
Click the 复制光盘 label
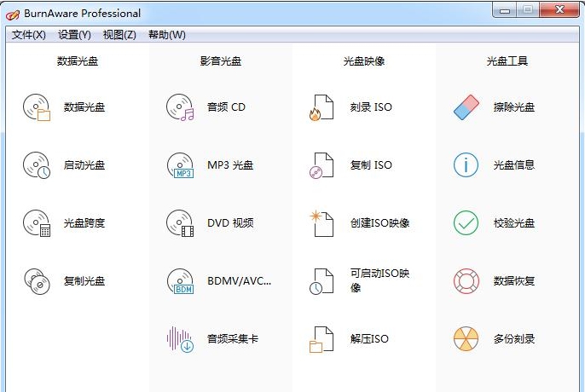(84, 281)
